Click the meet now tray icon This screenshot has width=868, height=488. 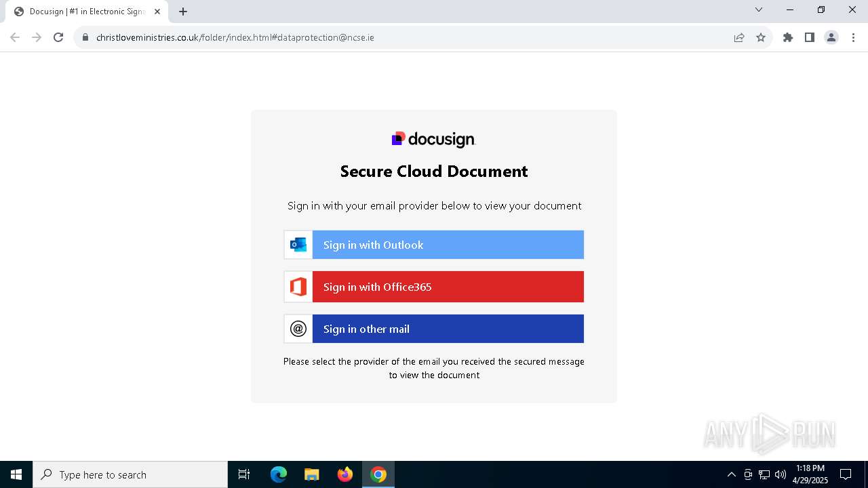[748, 474]
